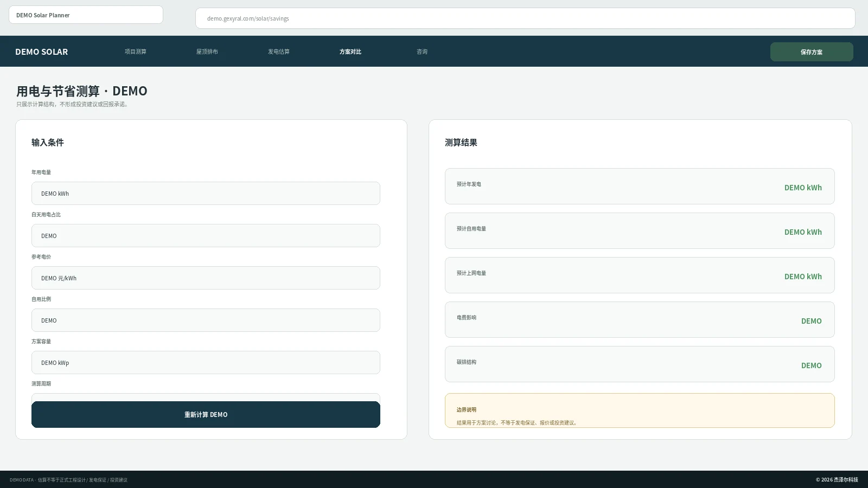The image size is (868, 488).
Task: Focus the 白天用电占比 input field
Action: 206,236
